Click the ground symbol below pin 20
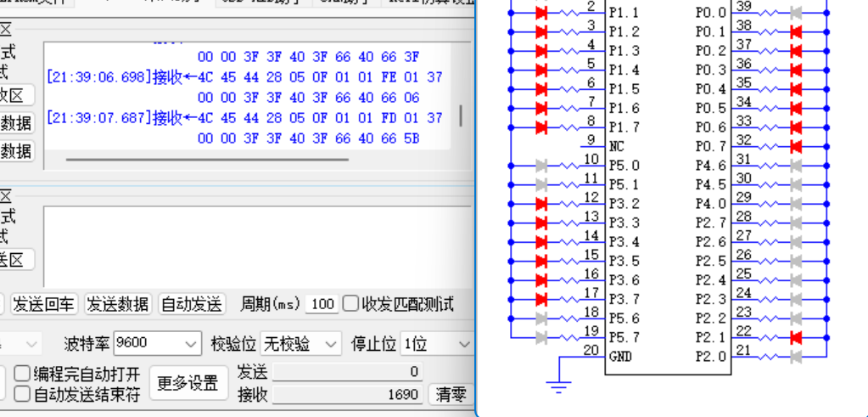 click(559, 386)
